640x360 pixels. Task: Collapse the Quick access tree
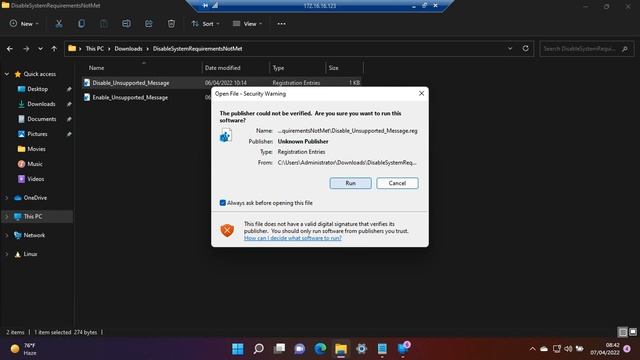[7, 74]
